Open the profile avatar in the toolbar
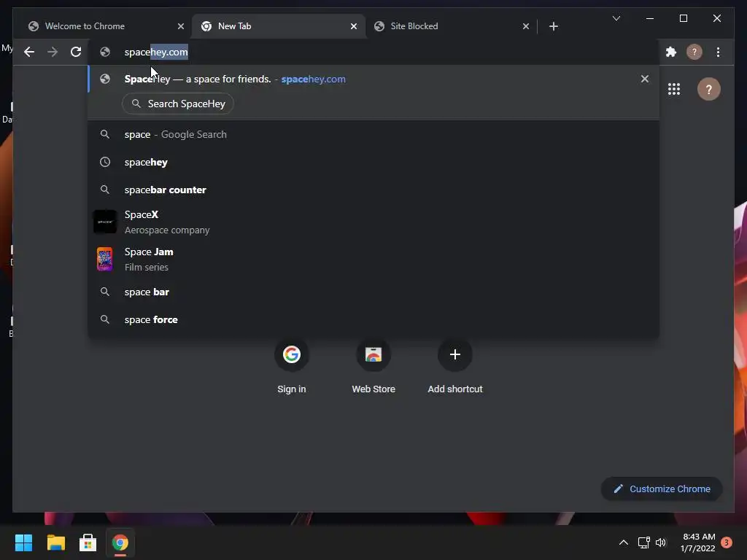Screen dimensions: 747x560 click(x=694, y=52)
